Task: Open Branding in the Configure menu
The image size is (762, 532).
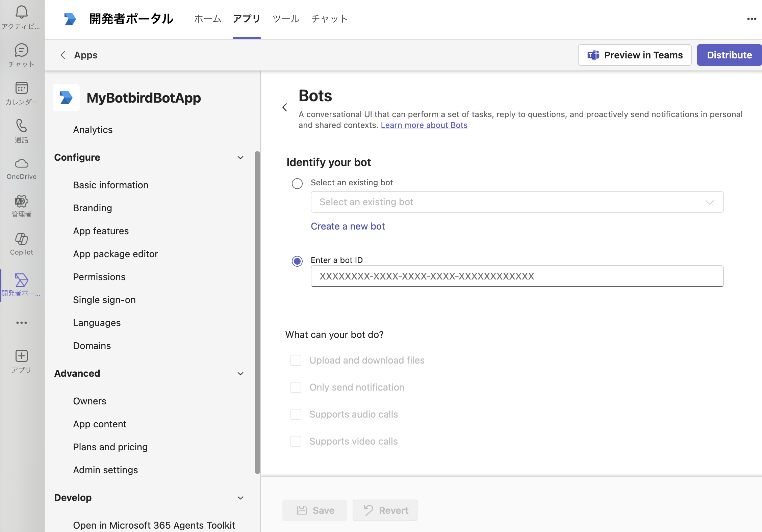Action: pos(92,208)
